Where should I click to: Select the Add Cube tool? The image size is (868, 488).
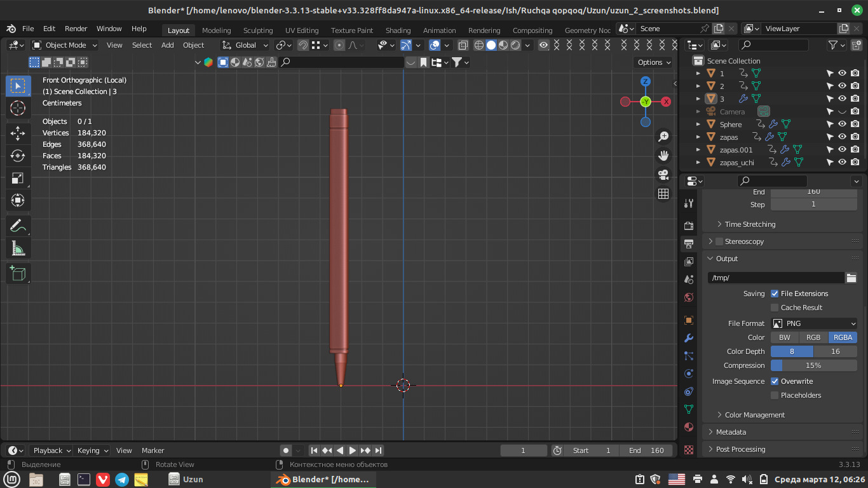[18, 273]
